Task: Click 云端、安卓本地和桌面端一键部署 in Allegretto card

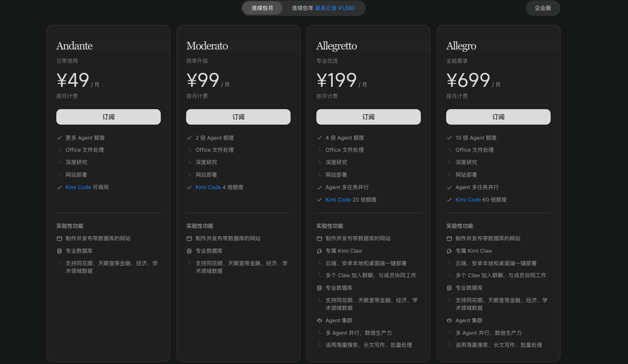Action: coord(366,263)
